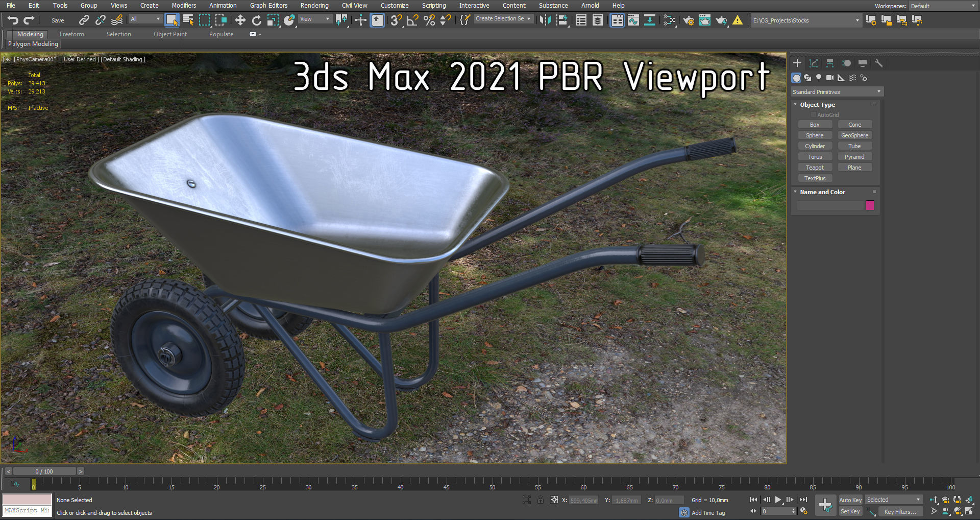This screenshot has height=520, width=980.
Task: Click the X coordinate field
Action: (x=584, y=501)
